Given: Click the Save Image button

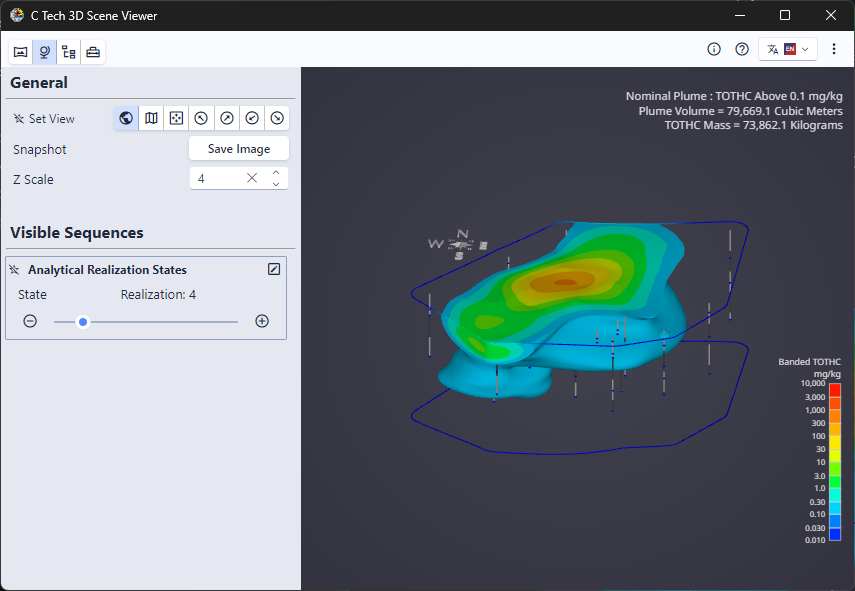Looking at the screenshot, I should pyautogui.click(x=239, y=149).
